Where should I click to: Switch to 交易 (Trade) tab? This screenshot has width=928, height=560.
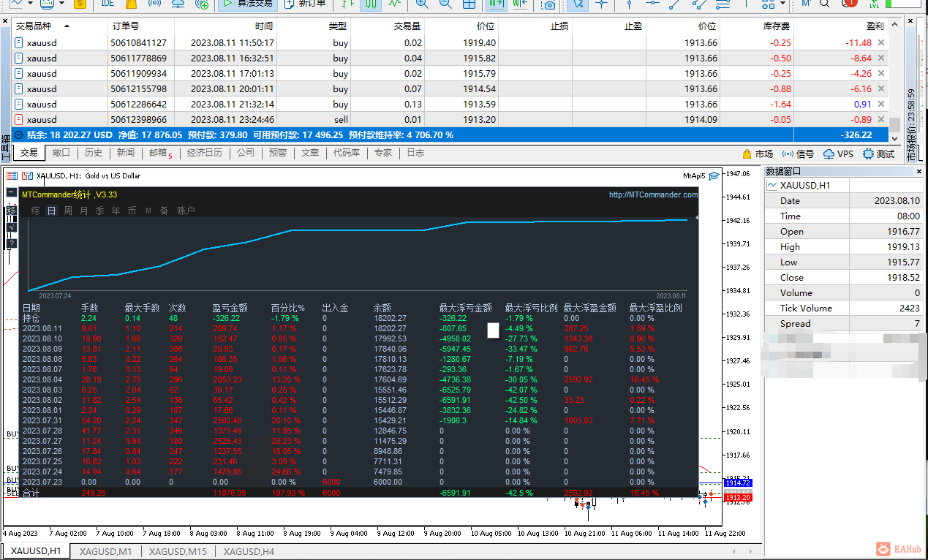pos(29,153)
